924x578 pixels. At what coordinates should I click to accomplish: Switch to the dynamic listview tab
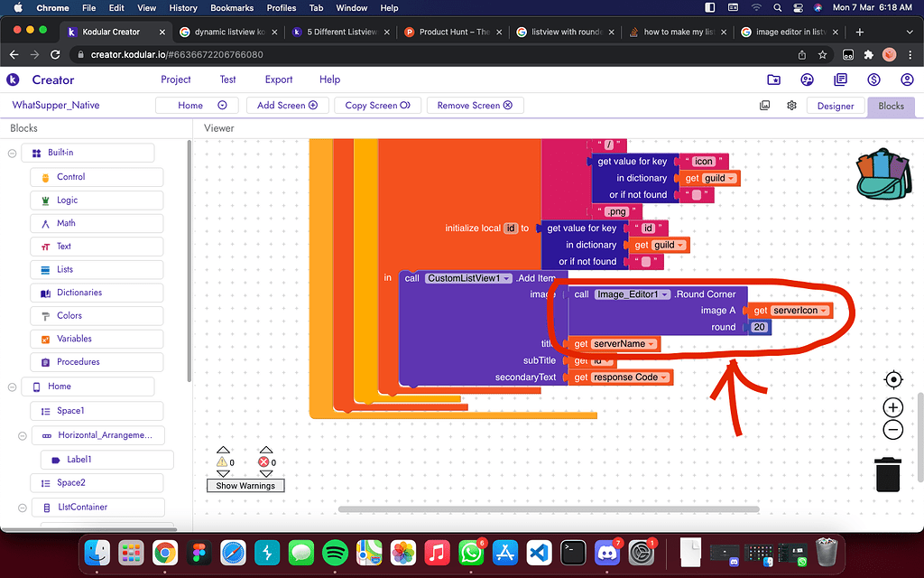(228, 32)
